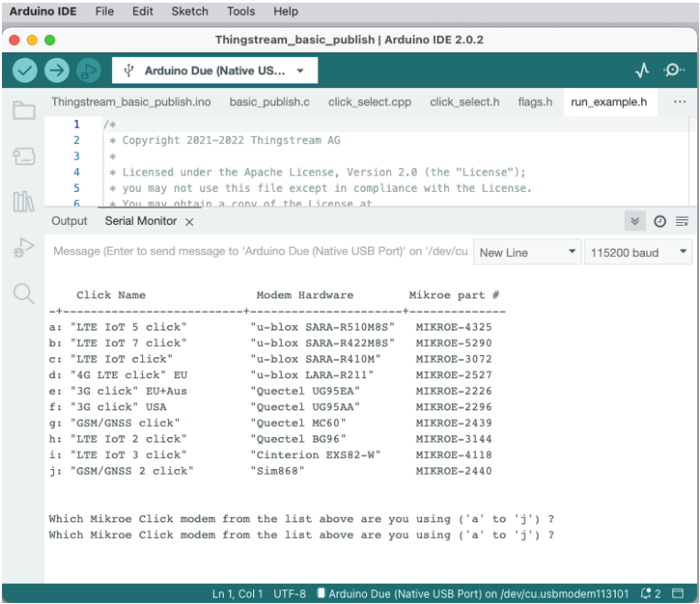Open the Debug sidebar panel icon
Image resolution: width=700 pixels, height=604 pixels.
24,248
